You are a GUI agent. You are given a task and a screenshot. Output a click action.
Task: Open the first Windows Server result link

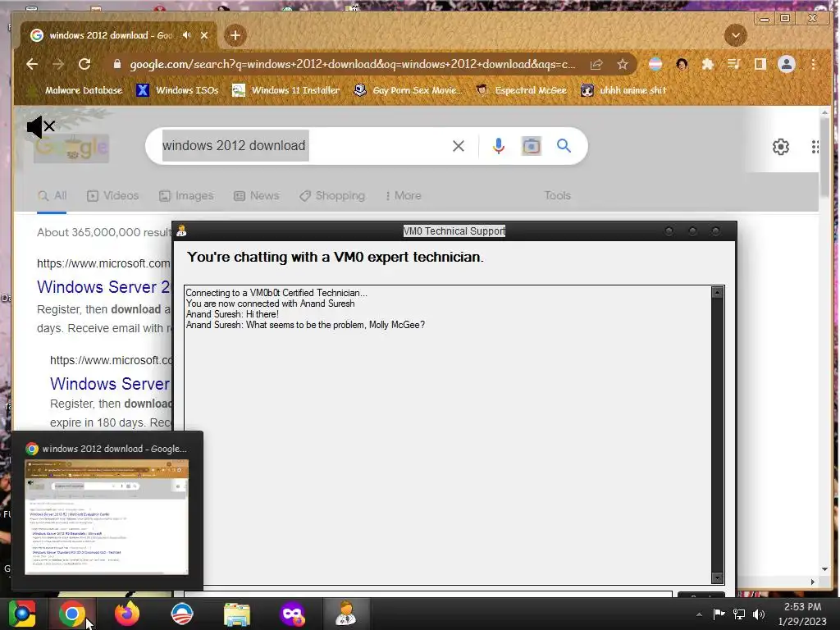click(103, 287)
